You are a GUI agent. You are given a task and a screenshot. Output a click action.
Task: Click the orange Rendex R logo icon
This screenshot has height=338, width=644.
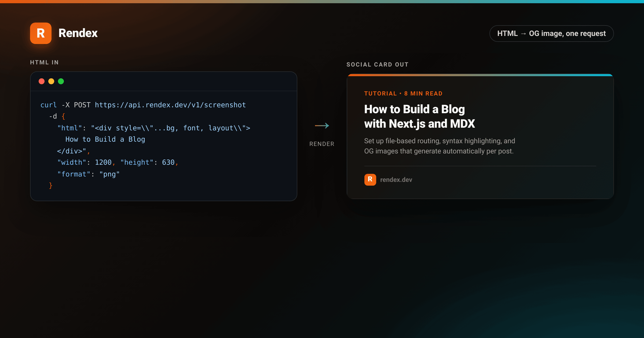[41, 33]
